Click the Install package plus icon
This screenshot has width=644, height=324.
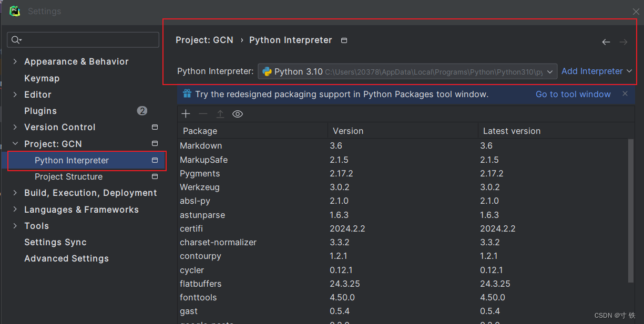[186, 114]
